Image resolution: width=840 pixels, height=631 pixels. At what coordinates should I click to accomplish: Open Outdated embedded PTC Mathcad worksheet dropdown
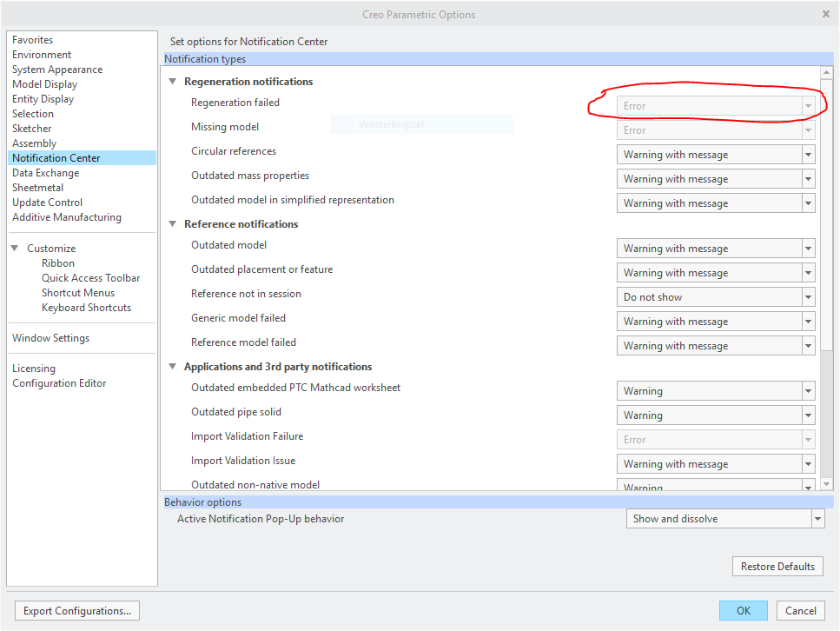pos(716,391)
